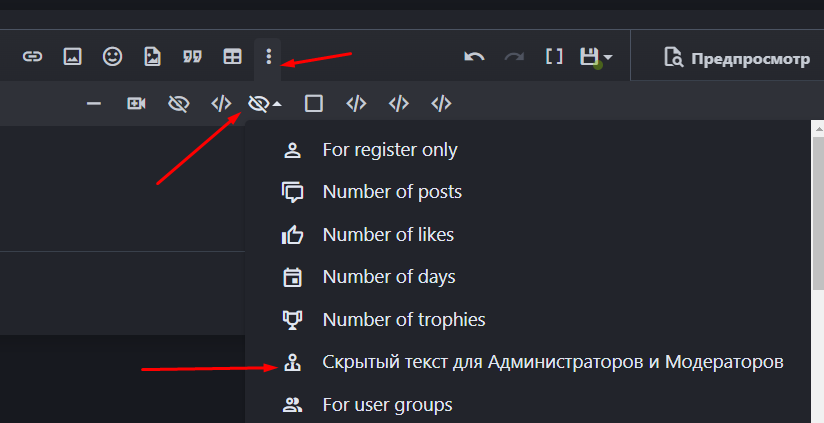The height and width of the screenshot is (423, 824).
Task: Click the undo arrow
Action: click(x=474, y=57)
